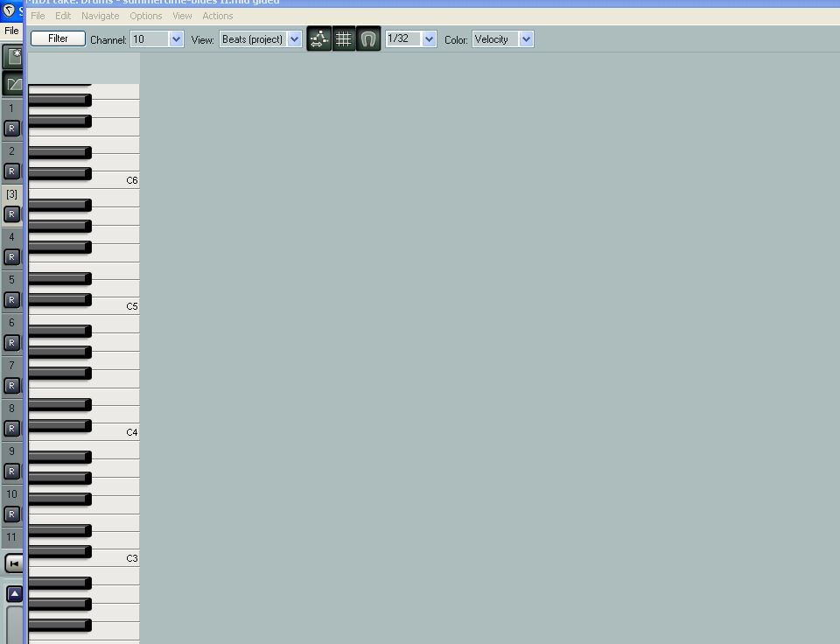The width and height of the screenshot is (840, 644).
Task: Click the go to start transport button
Action: 14,563
